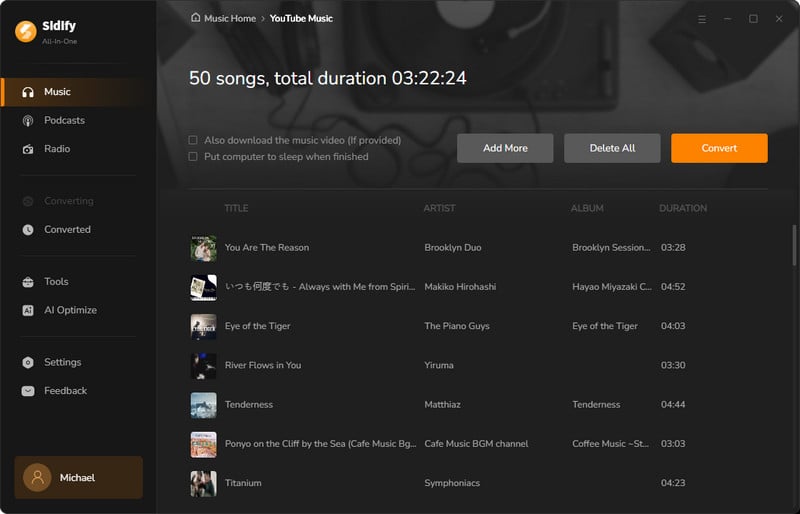Click the Feedback envelope icon
The height and width of the screenshot is (514, 800).
coord(28,391)
